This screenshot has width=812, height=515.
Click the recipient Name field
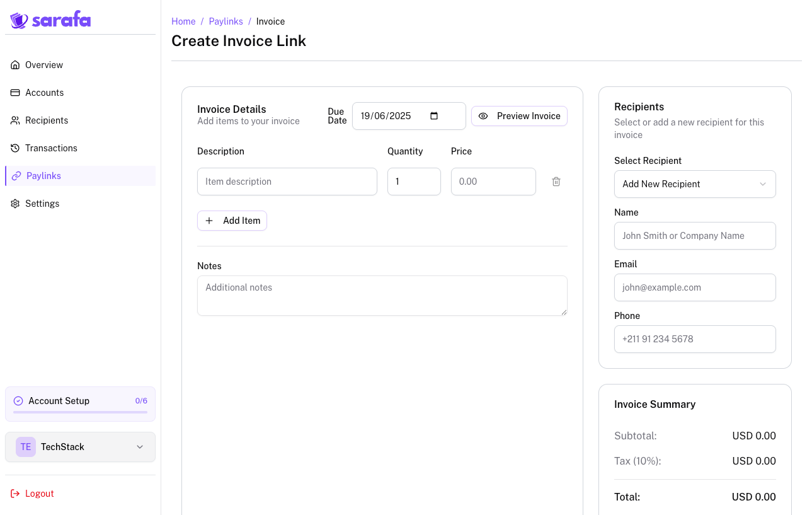[695, 236]
